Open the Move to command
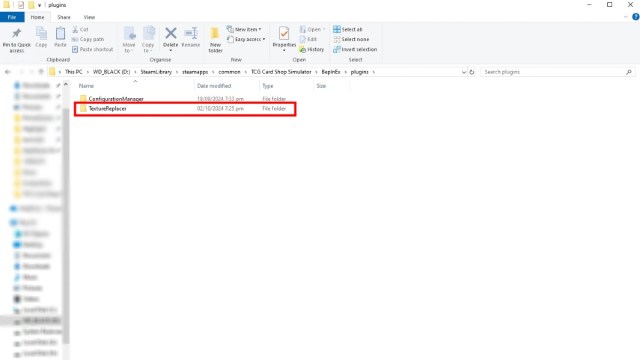This screenshot has height=360, width=640. point(129,40)
